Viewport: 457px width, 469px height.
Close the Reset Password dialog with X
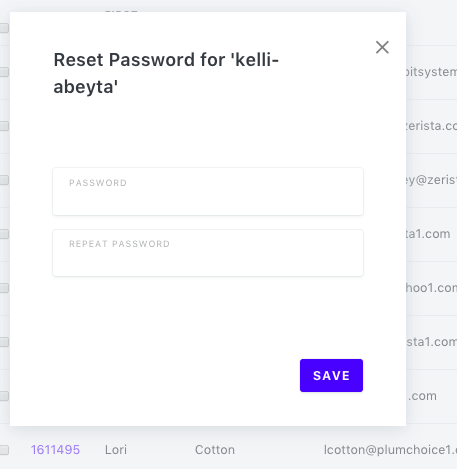[x=382, y=47]
